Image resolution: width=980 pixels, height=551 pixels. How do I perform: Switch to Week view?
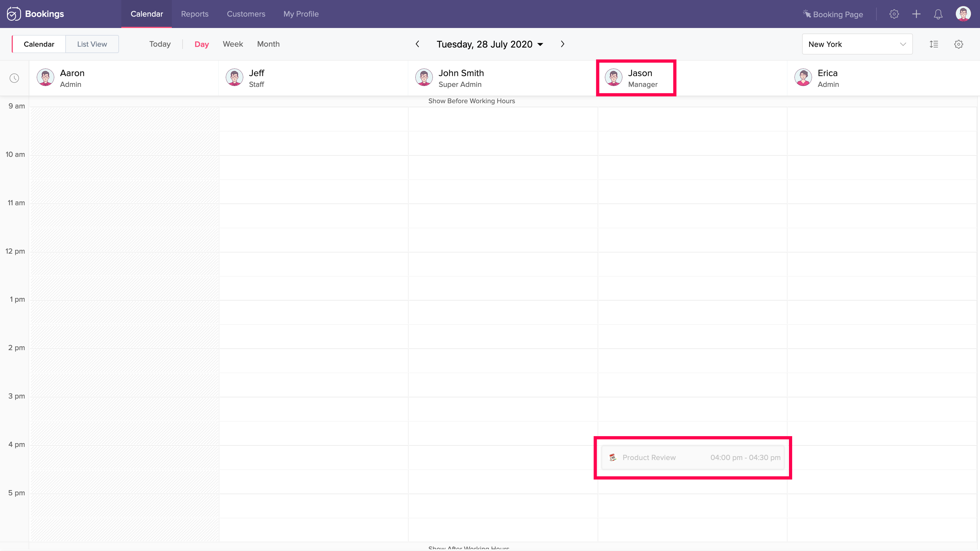232,44
